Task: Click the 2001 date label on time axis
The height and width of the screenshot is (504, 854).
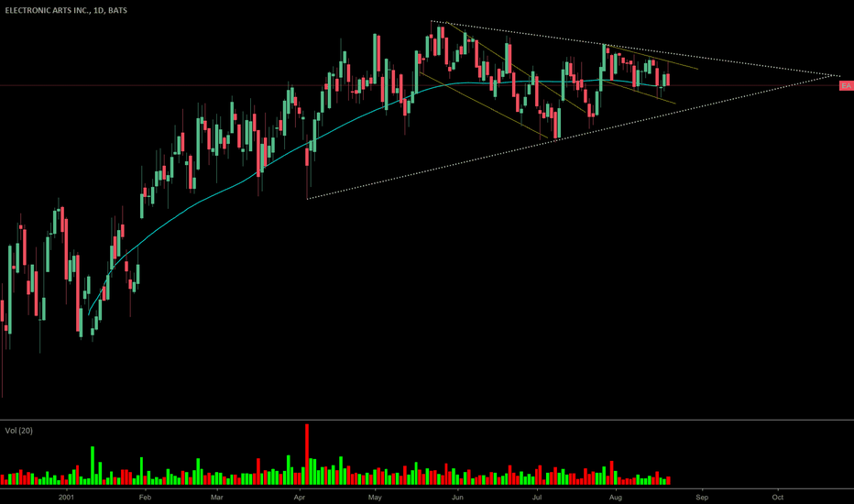Action: (66, 497)
